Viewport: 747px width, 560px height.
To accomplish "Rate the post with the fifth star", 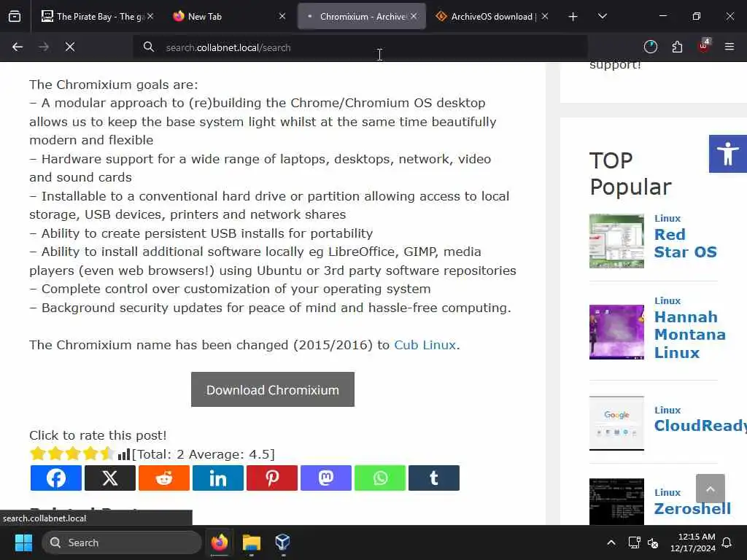I will [x=107, y=454].
